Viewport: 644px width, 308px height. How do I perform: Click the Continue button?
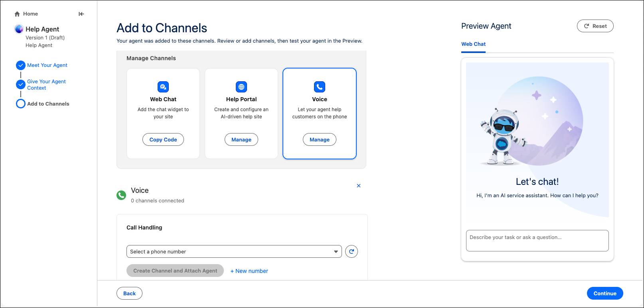(605, 293)
